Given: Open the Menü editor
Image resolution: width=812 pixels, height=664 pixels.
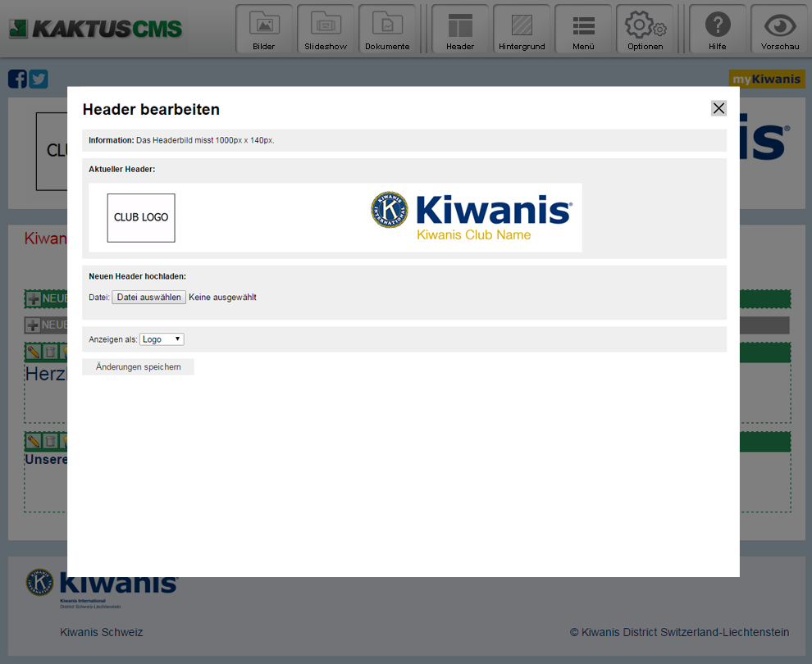Looking at the screenshot, I should pyautogui.click(x=583, y=30).
